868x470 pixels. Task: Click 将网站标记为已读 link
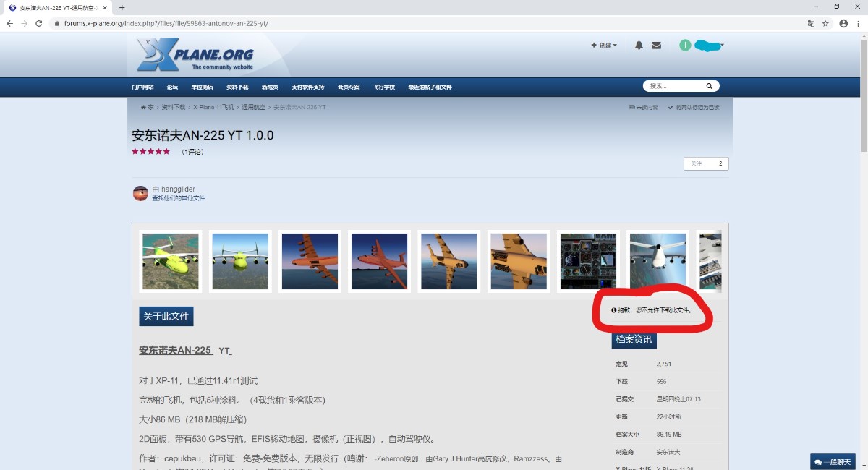[694, 107]
